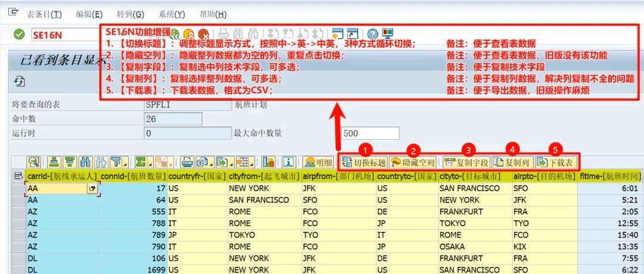Click the fltime cell showing 15:40

pyautogui.click(x=610, y=235)
